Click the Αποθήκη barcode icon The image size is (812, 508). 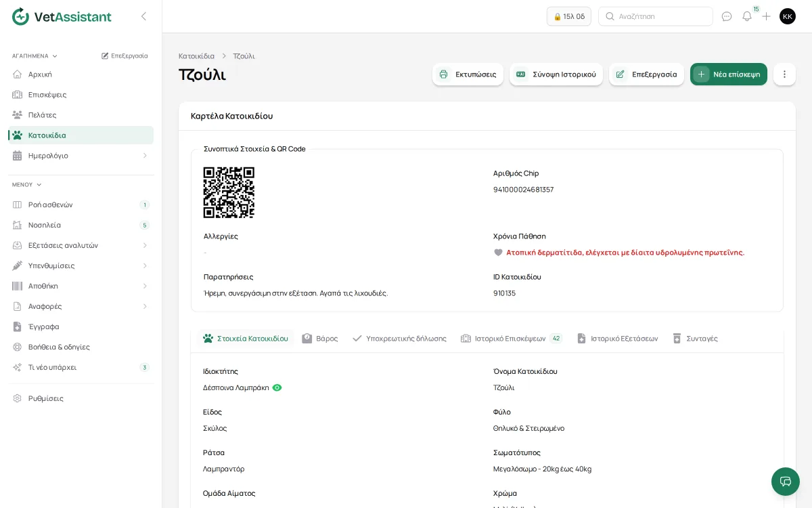18,286
